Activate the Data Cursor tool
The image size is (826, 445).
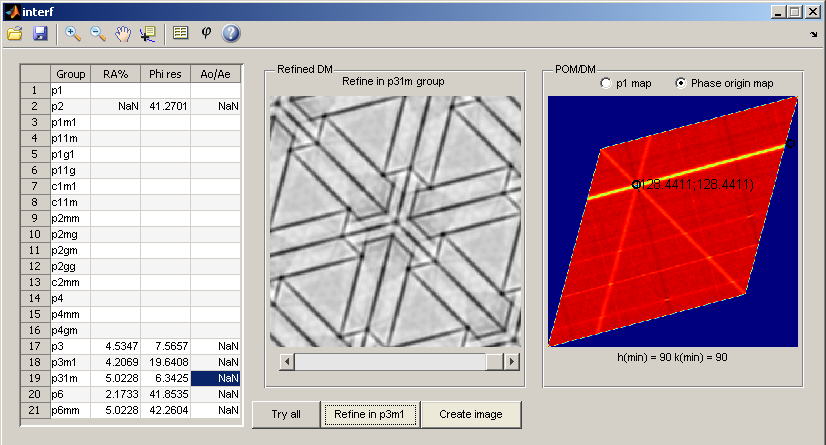coord(148,34)
